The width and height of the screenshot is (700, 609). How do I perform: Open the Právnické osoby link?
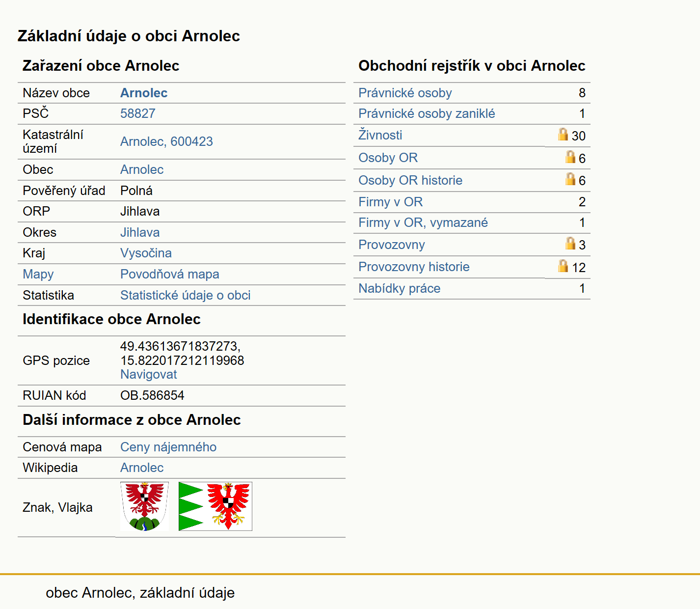405,93
